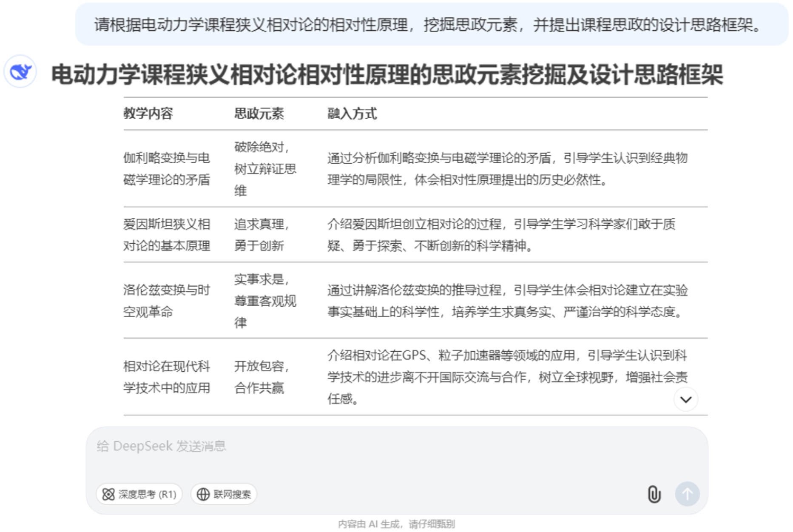This screenshot has width=793, height=532.
Task: Click the DeepSeek whale logo avatar
Action: pyautogui.click(x=20, y=71)
